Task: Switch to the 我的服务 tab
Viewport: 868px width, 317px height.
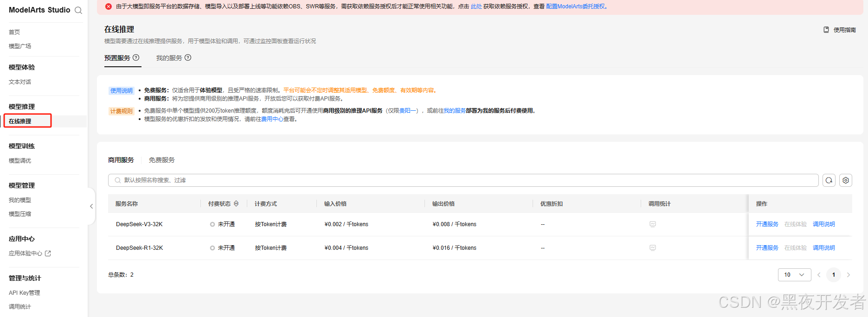Action: pyautogui.click(x=169, y=58)
